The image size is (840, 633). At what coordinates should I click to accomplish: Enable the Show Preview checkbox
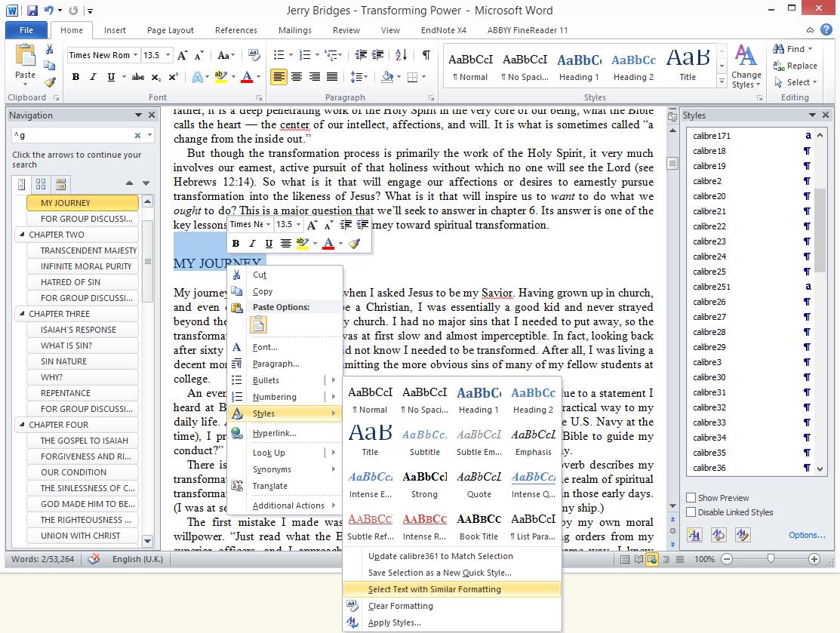[x=691, y=498]
